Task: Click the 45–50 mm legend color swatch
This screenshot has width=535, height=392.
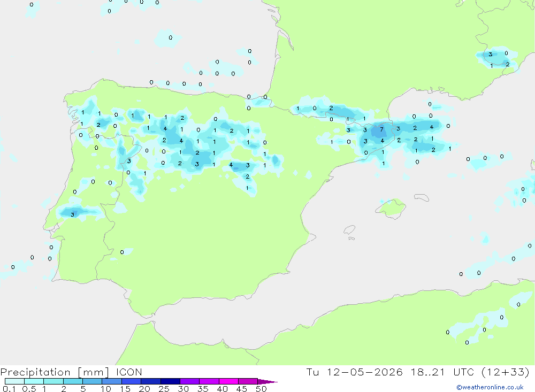Action: [x=248, y=381]
